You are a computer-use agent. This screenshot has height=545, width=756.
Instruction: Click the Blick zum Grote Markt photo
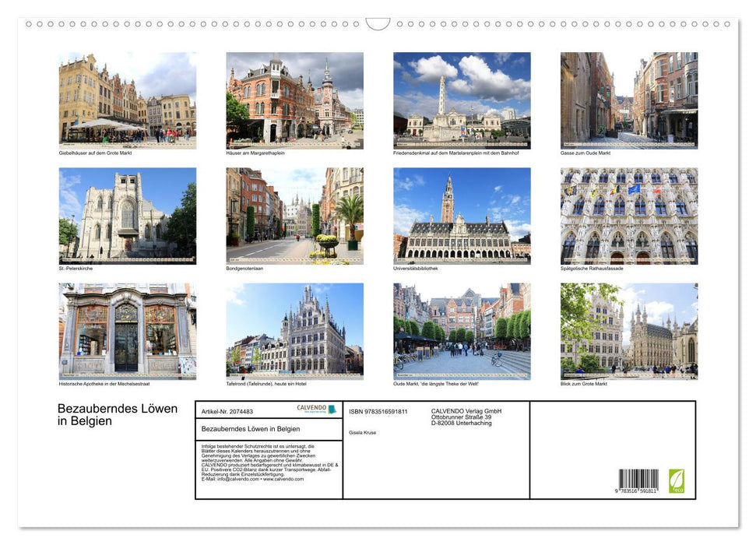click(628, 331)
